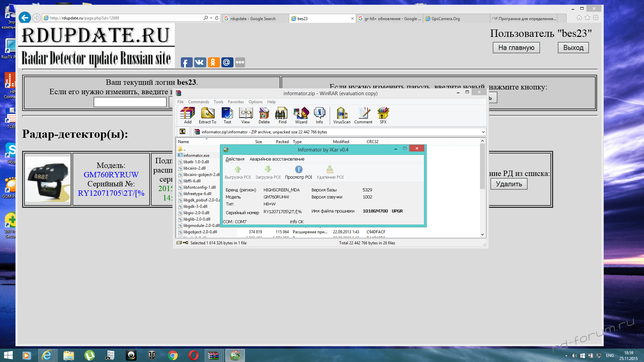The height and width of the screenshot is (362, 644).
Task: Open Действия menu in Informator
Action: click(x=235, y=159)
